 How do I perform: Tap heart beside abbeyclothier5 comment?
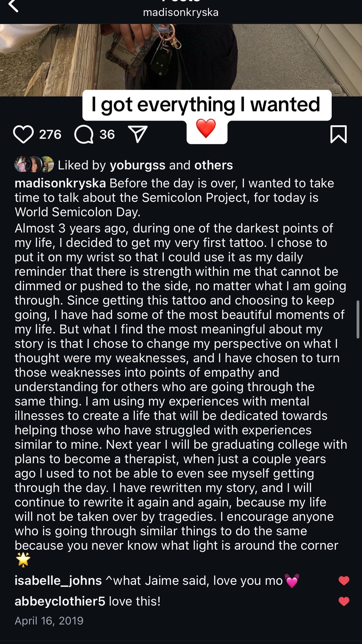[344, 601]
